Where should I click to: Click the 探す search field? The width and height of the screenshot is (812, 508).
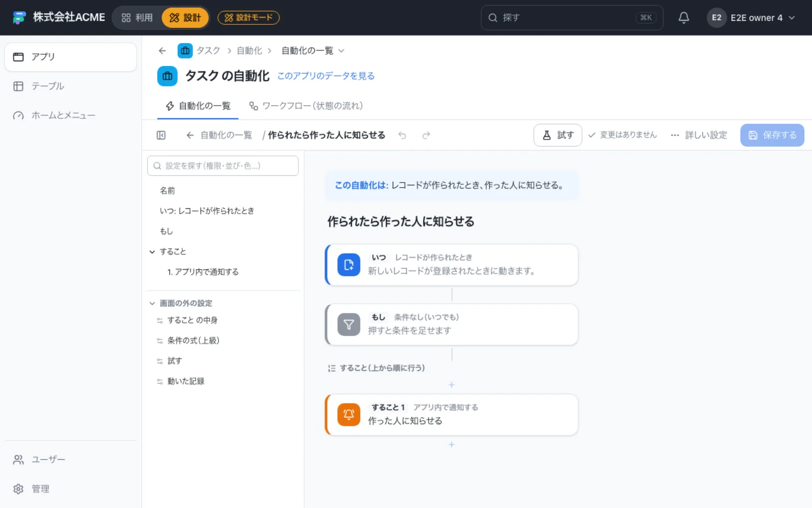point(572,18)
